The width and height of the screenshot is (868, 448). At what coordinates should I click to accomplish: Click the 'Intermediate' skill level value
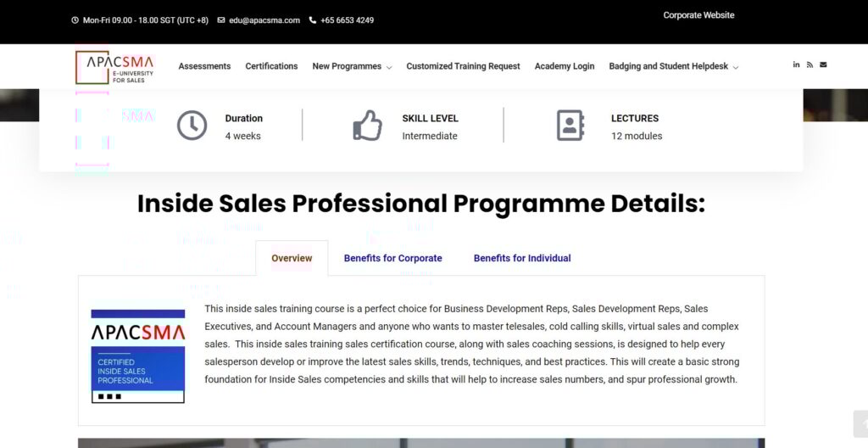(x=430, y=136)
